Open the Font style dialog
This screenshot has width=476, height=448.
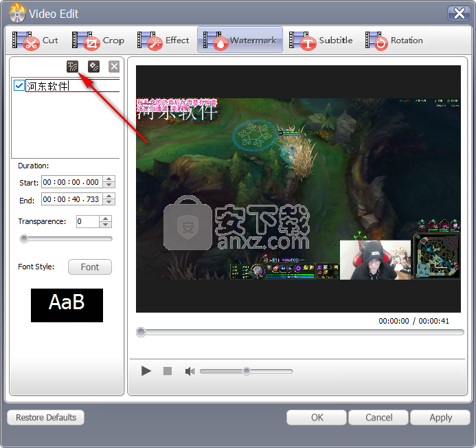(90, 267)
